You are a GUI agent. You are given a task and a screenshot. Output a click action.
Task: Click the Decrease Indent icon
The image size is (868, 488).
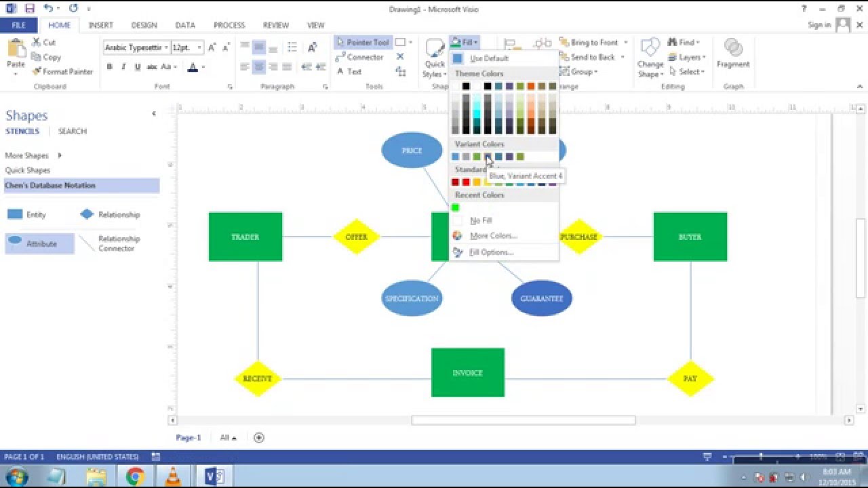pyautogui.click(x=307, y=67)
